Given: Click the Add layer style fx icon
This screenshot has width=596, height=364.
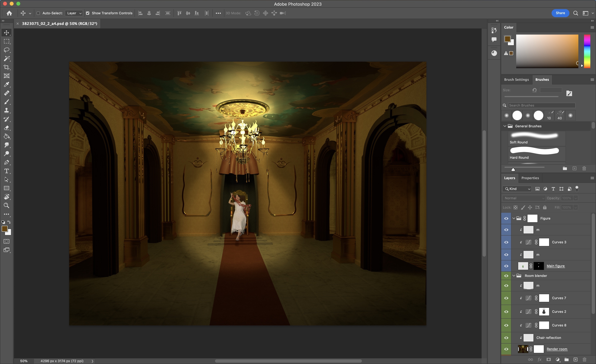Looking at the screenshot, I should [x=539, y=359].
